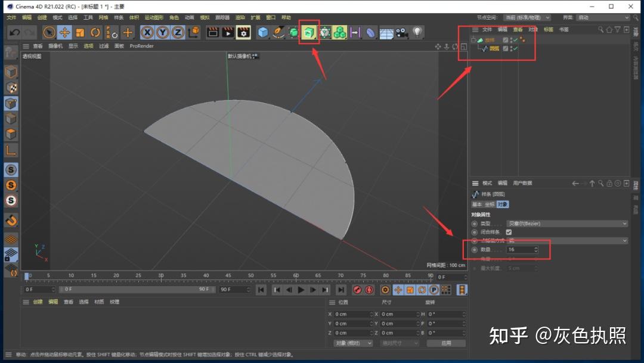Open the 运动图形 menu
This screenshot has height=363, width=644.
154,18
